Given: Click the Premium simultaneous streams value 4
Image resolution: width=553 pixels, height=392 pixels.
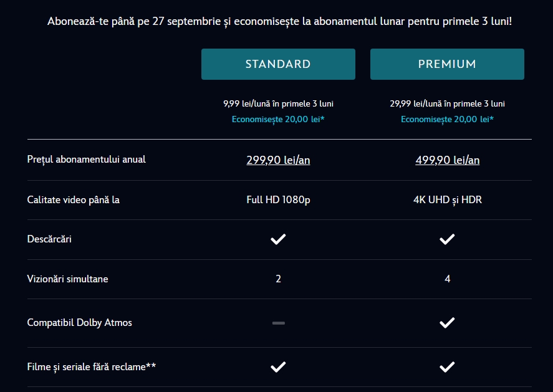Looking at the screenshot, I should coord(447,279).
